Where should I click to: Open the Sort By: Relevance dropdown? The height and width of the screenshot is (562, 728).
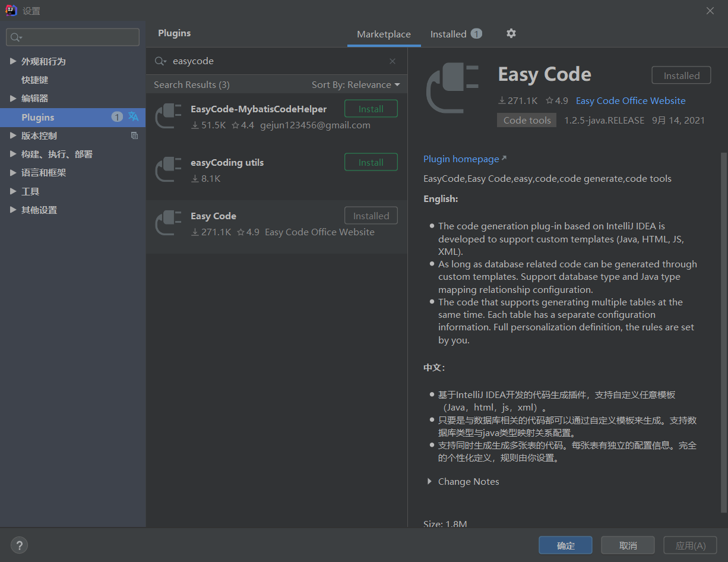tap(356, 85)
